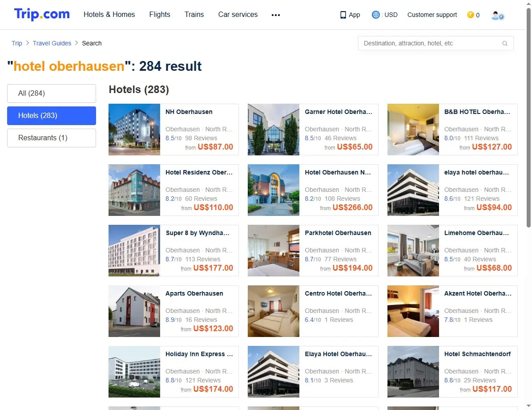Open B&B HOTEL room photo
The image size is (532, 410).
413,130
